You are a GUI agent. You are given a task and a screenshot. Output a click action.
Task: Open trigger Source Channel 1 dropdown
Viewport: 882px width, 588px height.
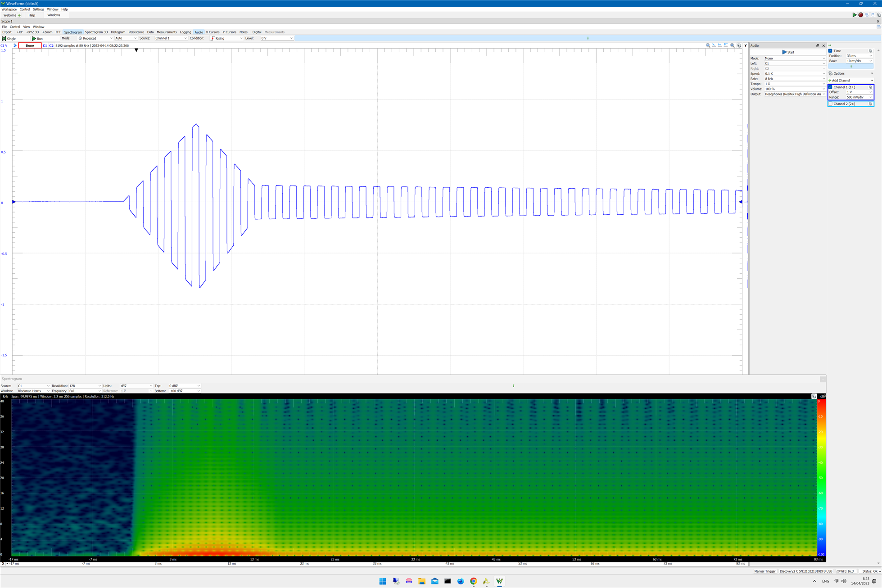[171, 38]
